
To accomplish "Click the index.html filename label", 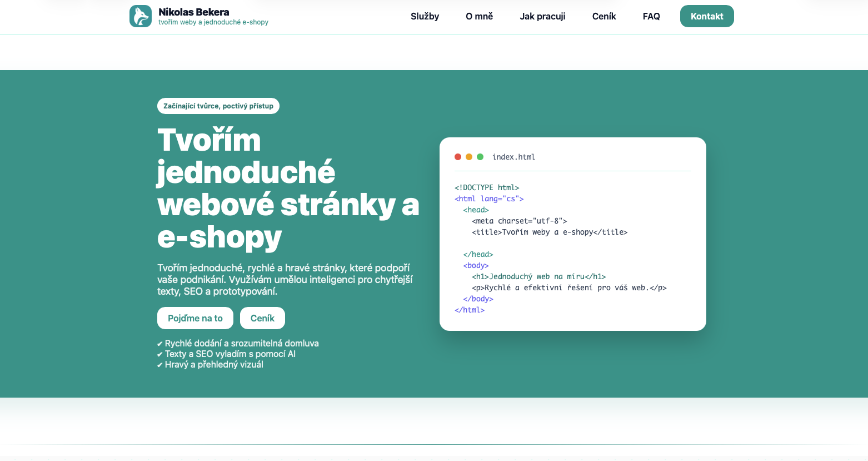I will 513,157.
